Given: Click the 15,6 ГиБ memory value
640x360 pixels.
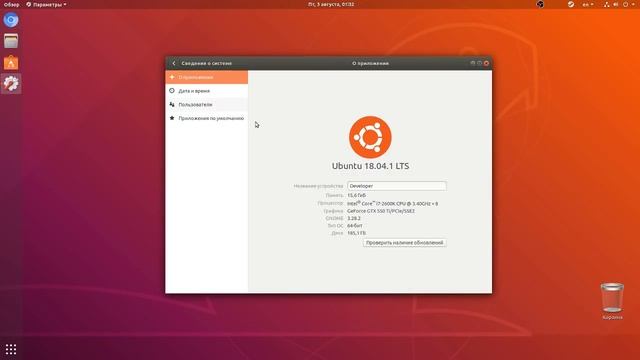Looking at the screenshot, I should pyautogui.click(x=356, y=196).
